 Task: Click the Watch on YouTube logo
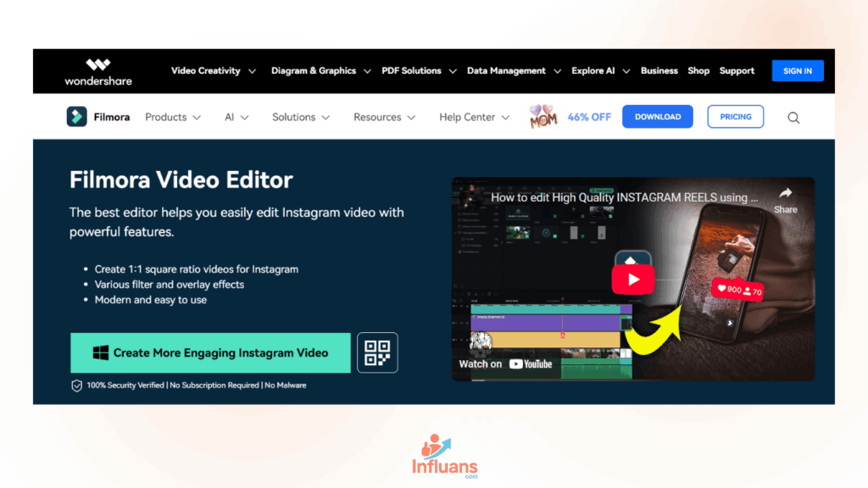531,364
